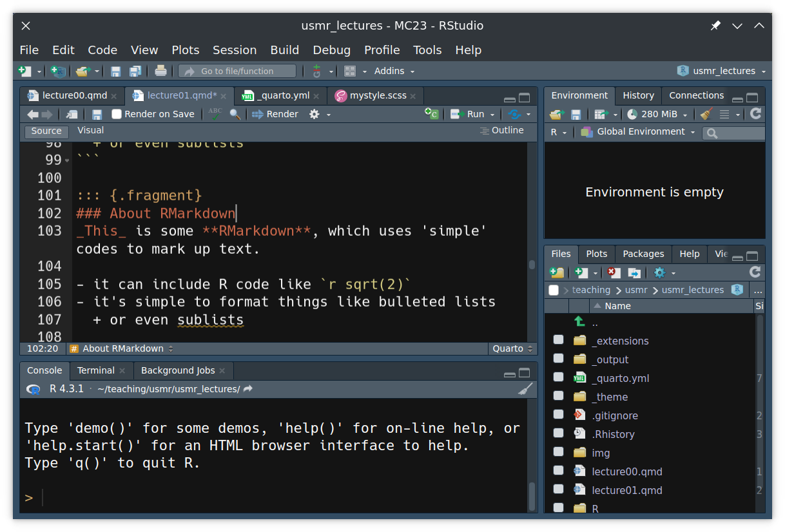Show editor in new window icon
Viewport: 785px width, 532px height.
click(72, 114)
